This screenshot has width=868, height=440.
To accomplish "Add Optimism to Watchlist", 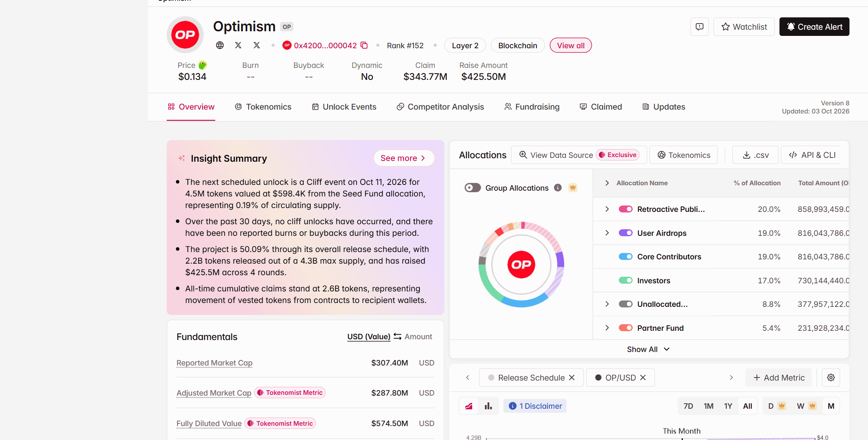I will 744,27.
